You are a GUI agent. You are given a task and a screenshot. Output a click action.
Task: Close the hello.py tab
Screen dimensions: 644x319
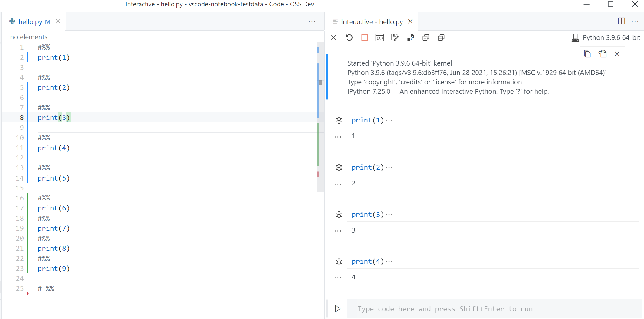[x=58, y=21]
